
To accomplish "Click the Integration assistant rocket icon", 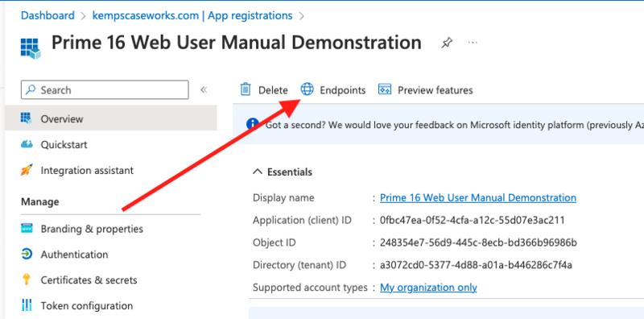I will coord(27,170).
